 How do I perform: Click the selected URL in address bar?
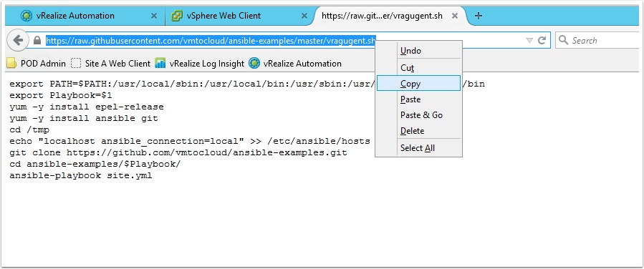[211, 40]
